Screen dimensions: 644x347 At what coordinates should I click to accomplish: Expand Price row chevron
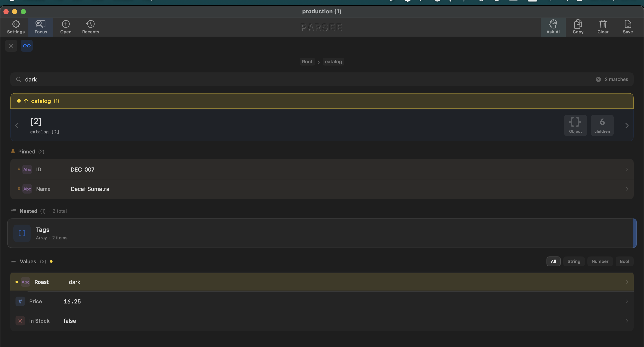(627, 301)
